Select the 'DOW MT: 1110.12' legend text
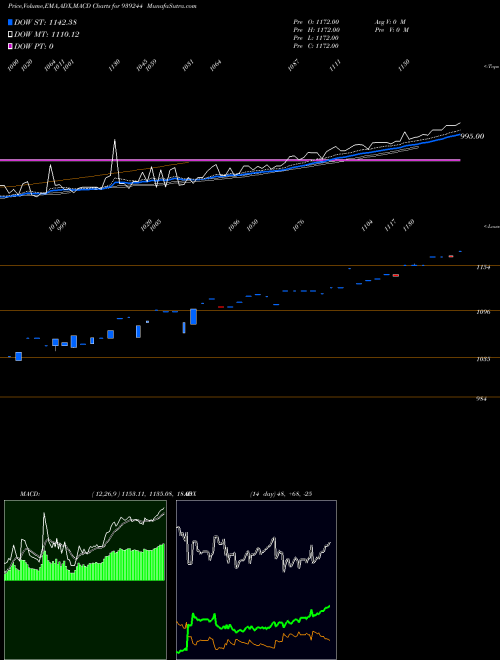This screenshot has width=500, height=660. click(47, 35)
